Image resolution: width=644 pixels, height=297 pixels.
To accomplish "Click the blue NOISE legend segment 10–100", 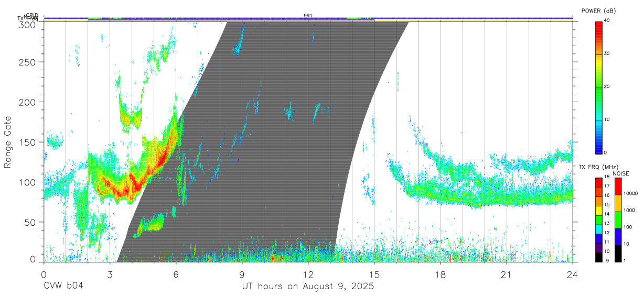I will tap(617, 236).
